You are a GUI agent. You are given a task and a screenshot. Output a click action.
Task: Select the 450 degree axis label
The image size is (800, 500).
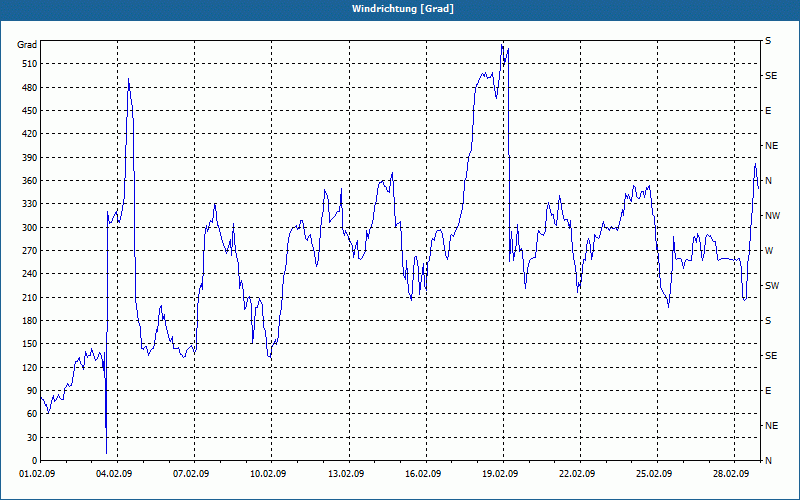[x=30, y=111]
